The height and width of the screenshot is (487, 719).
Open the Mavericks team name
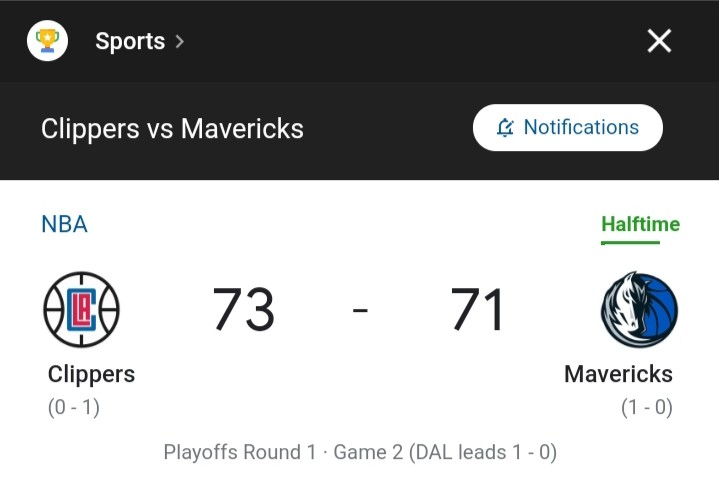(618, 374)
